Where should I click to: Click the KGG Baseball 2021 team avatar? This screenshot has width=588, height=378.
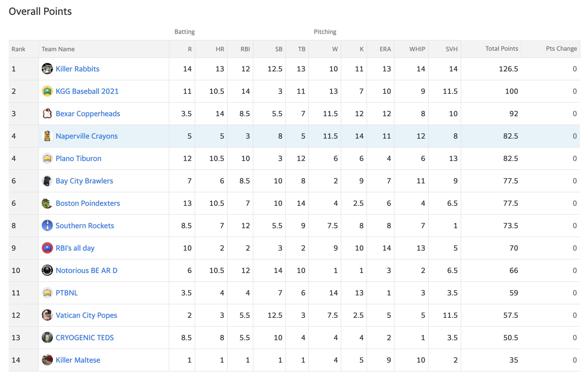[x=47, y=91]
